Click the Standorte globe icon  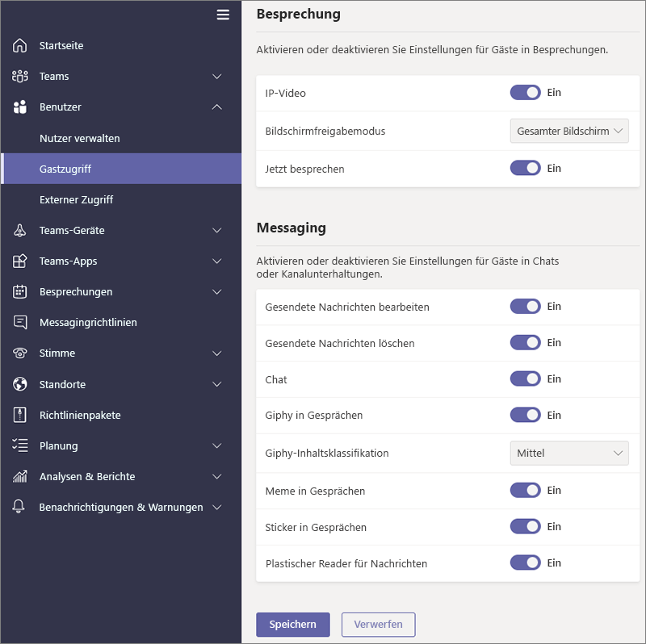pos(20,384)
